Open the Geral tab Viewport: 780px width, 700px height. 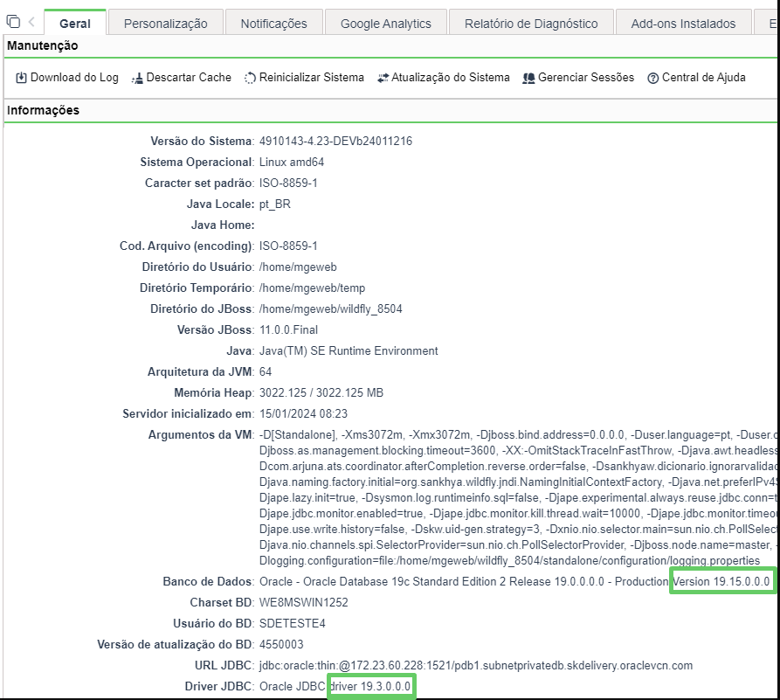(x=75, y=24)
